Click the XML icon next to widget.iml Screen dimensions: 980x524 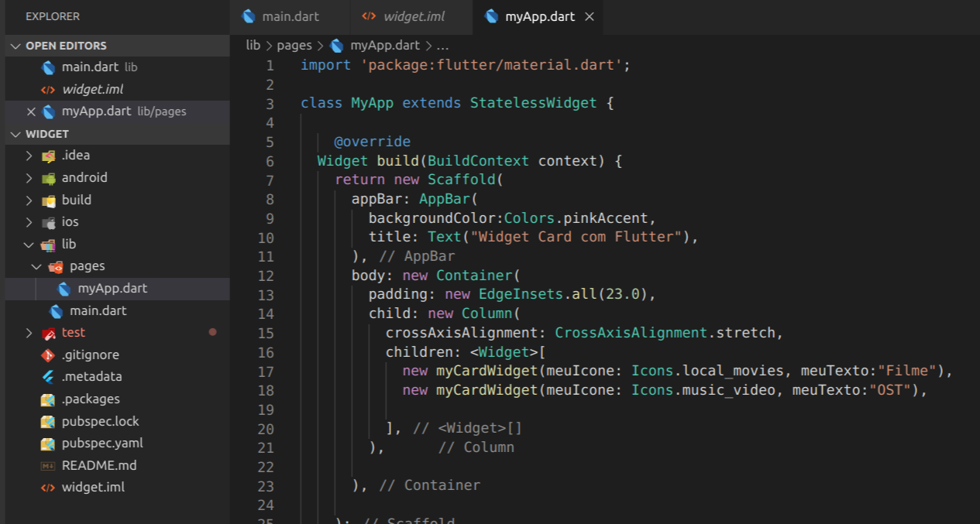49,487
